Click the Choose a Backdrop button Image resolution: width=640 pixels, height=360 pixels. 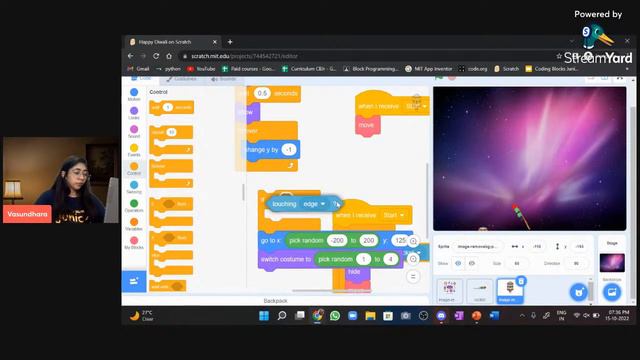click(x=611, y=292)
